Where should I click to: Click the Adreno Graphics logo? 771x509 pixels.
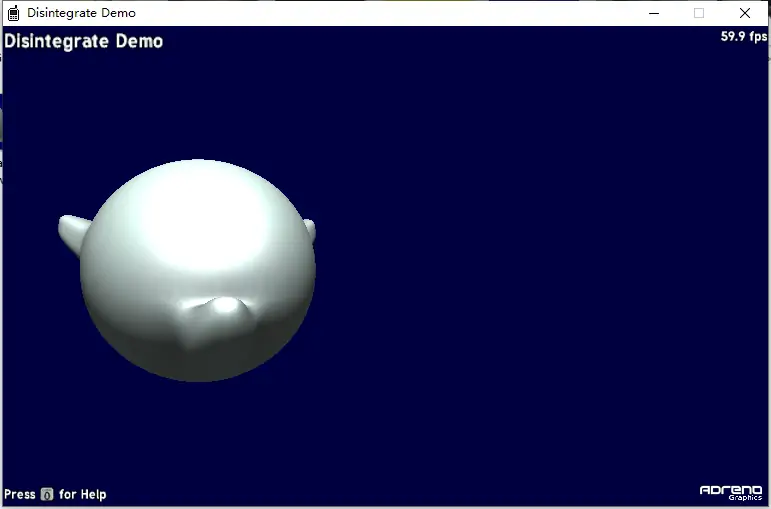tap(732, 489)
